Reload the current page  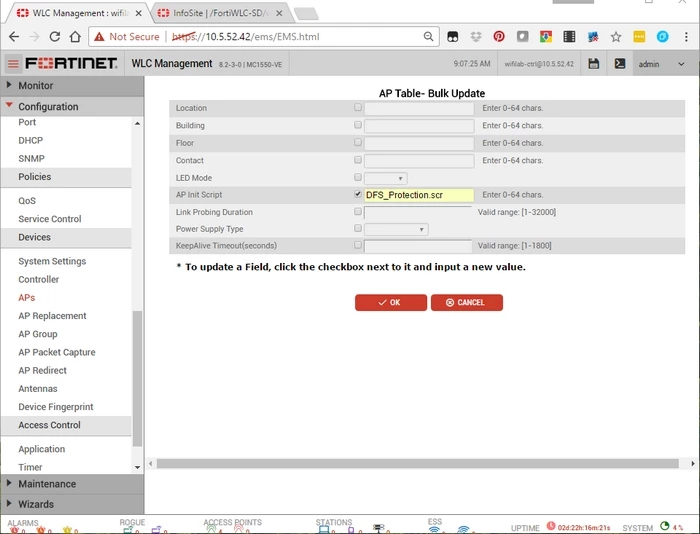coord(54,37)
